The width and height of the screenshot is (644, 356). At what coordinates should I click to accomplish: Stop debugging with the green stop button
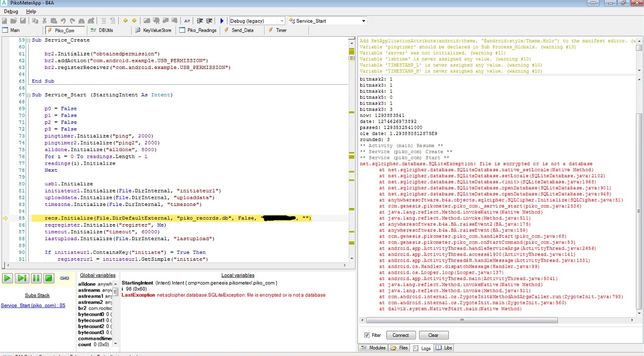pyautogui.click(x=49, y=278)
